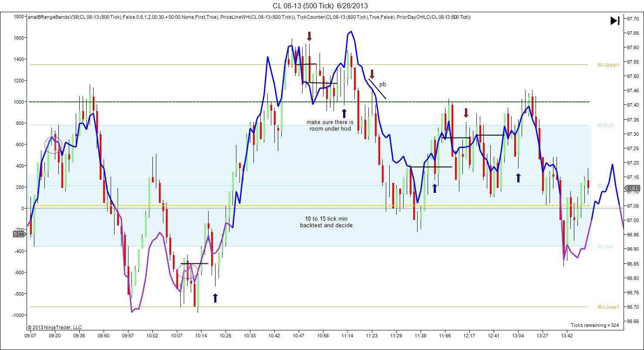
Task: Select the 'pb' text annotation
Action: tap(382, 84)
